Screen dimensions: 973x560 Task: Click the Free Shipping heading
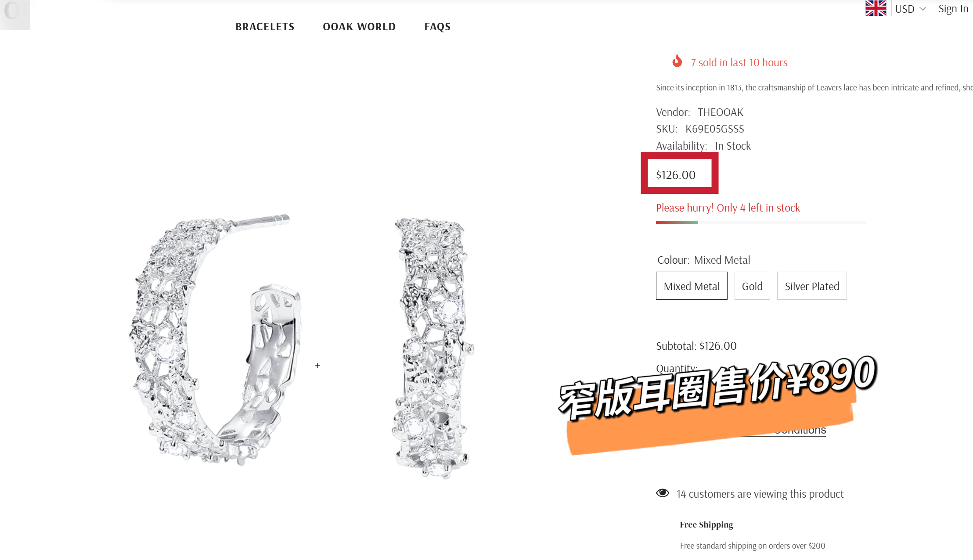click(x=706, y=525)
